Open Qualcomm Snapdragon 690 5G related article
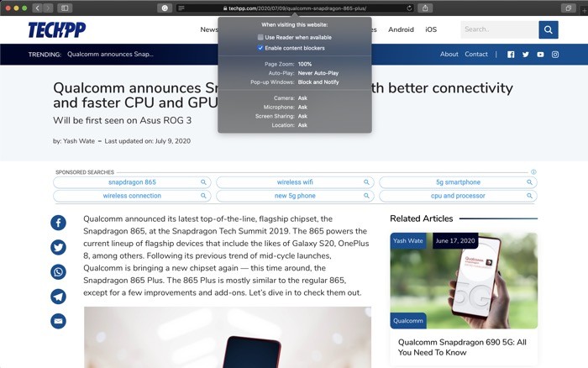The image size is (588, 368). (x=462, y=347)
